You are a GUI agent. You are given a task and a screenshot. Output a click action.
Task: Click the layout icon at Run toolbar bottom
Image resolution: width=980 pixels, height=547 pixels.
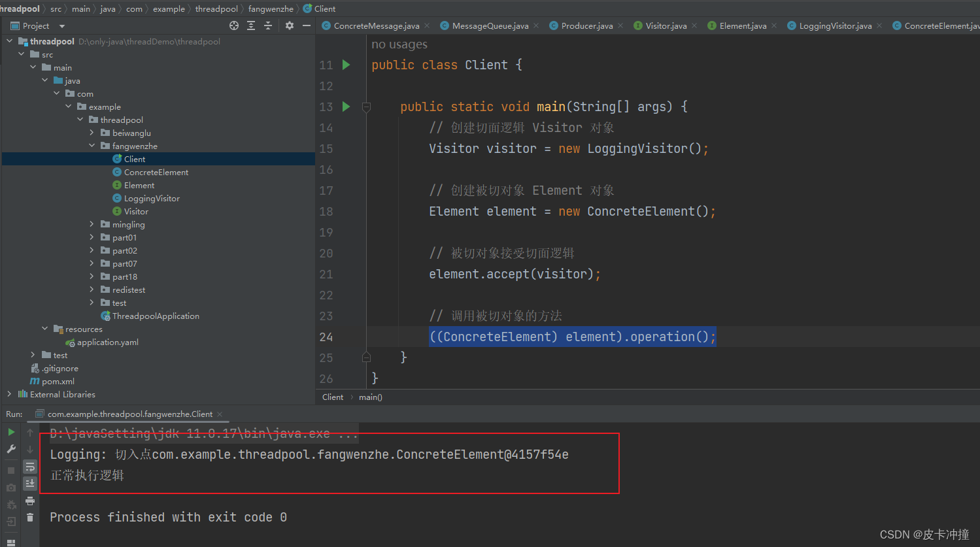point(11,542)
